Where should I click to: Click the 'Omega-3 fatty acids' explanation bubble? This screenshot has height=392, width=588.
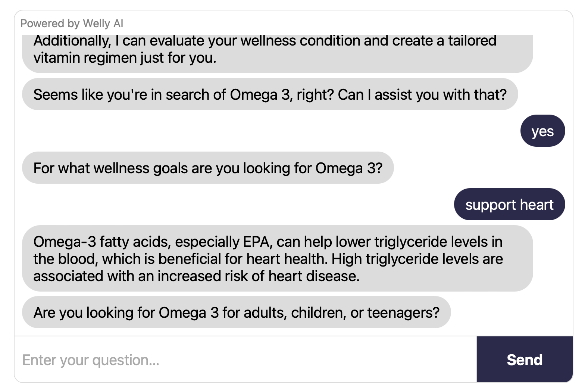(x=277, y=259)
